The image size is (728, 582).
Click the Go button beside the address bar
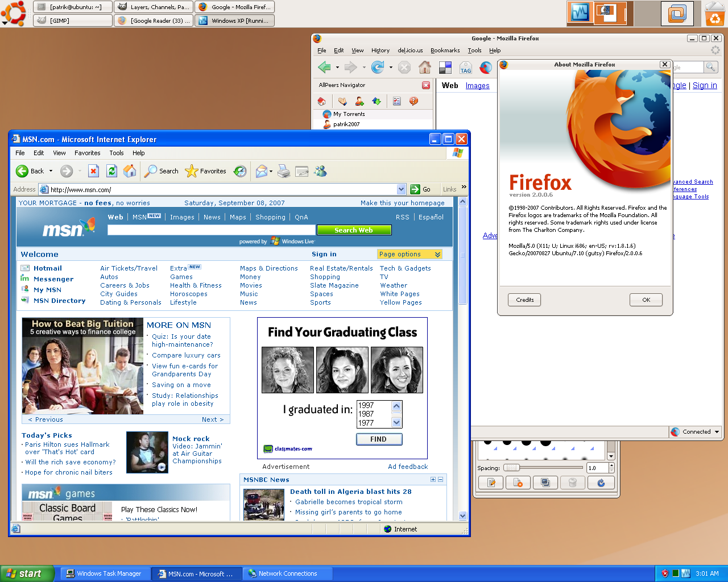[421, 189]
